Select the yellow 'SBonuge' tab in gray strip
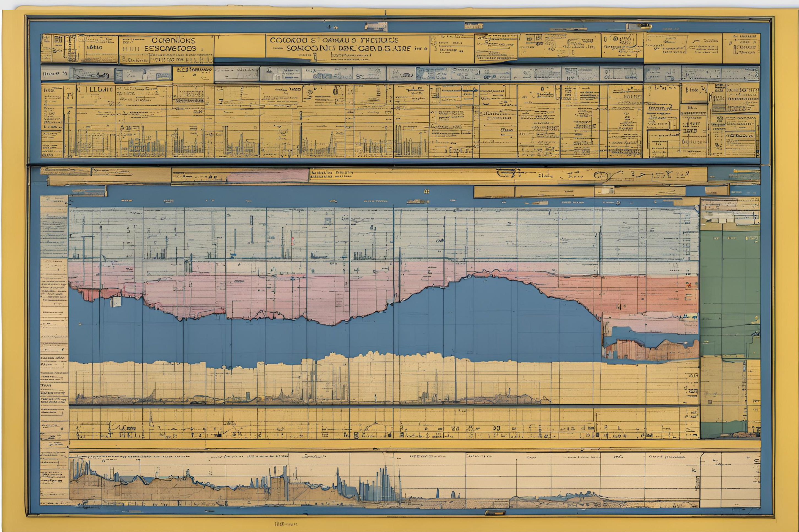The image size is (799, 532). pyautogui.click(x=193, y=74)
